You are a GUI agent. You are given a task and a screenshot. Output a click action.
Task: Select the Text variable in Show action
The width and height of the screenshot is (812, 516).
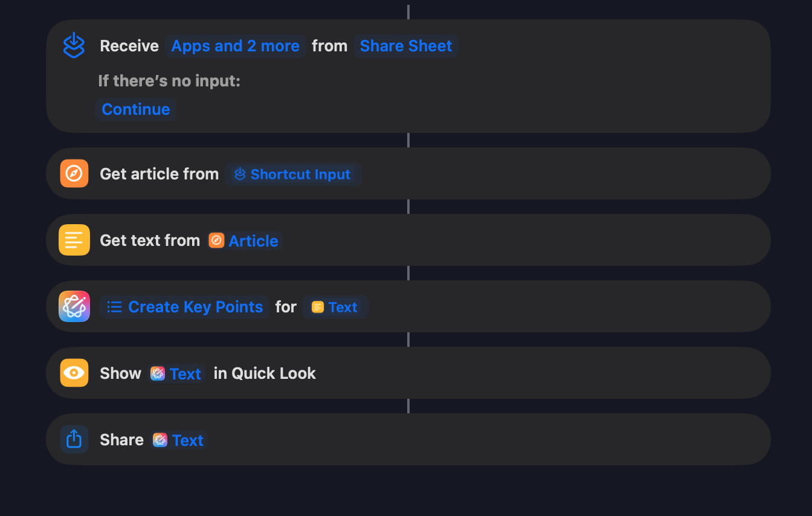[176, 373]
